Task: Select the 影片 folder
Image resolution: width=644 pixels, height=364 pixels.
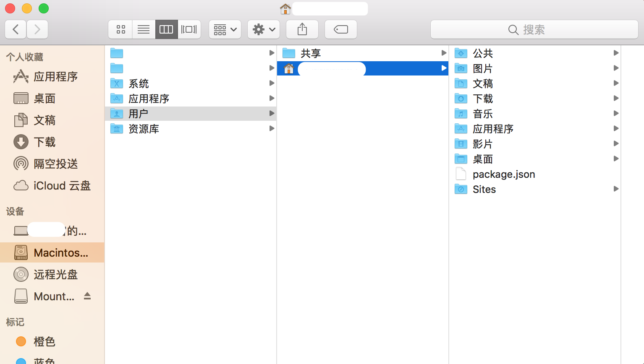Action: 535,144
